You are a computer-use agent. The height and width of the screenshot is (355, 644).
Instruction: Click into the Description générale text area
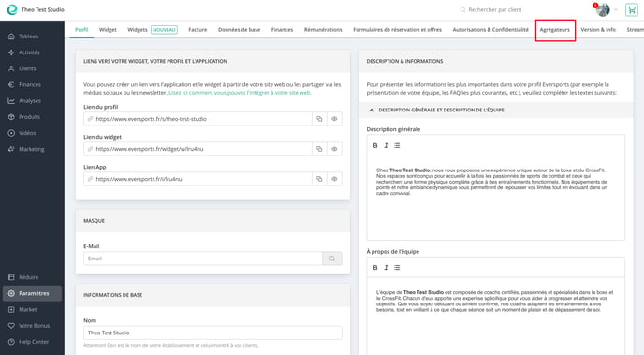coord(496,198)
